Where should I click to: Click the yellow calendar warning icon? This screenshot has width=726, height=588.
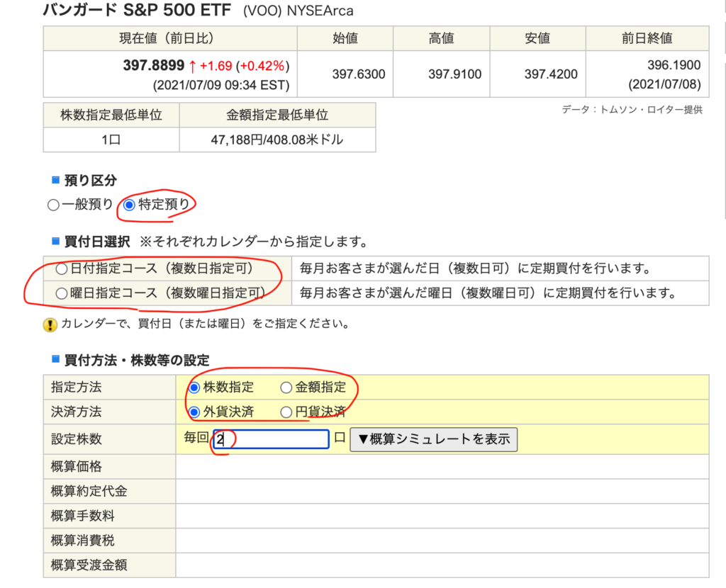point(50,324)
